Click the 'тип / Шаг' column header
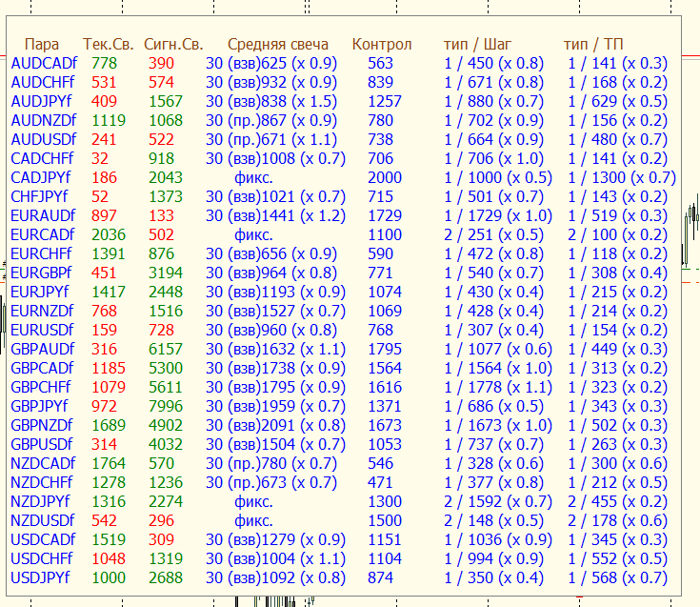700x607 pixels. pos(477,45)
